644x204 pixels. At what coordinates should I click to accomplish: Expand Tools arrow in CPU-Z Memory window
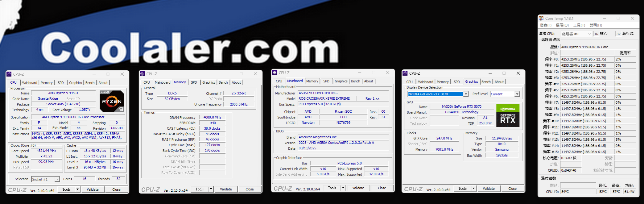(211, 189)
